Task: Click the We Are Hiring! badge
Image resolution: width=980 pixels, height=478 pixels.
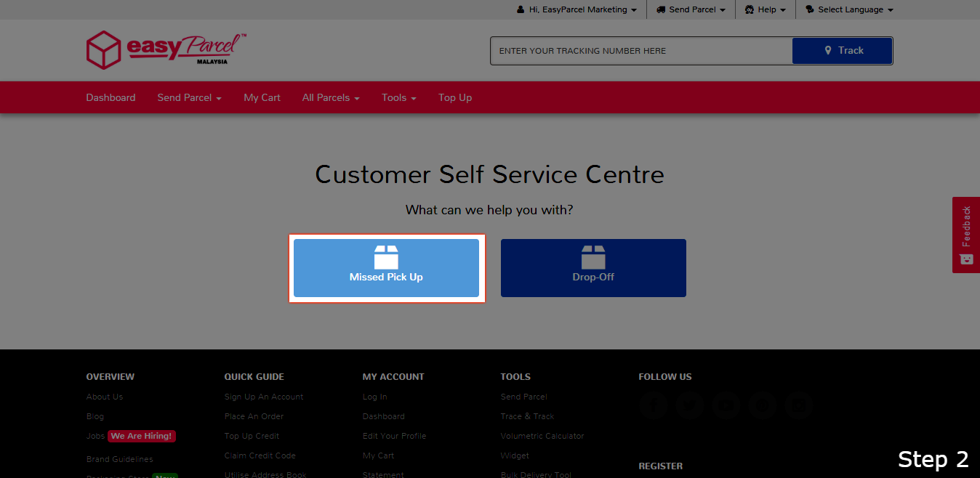Action: tap(142, 436)
